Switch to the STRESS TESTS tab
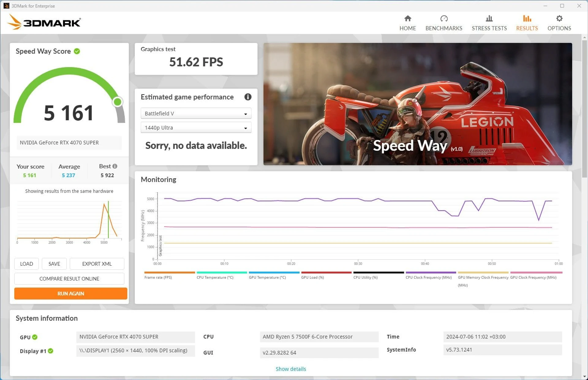The width and height of the screenshot is (588, 380). click(489, 23)
